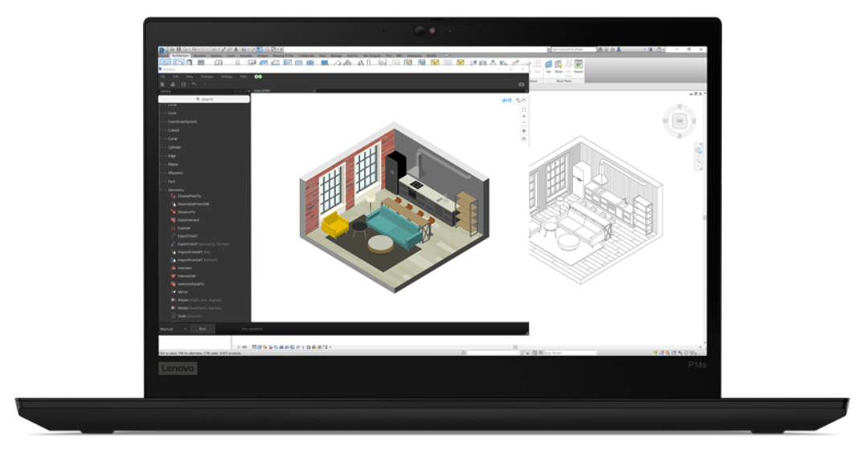Open the Manual run mode dropdown
Image resolution: width=868 pixels, height=466 pixels.
pyautogui.click(x=184, y=329)
